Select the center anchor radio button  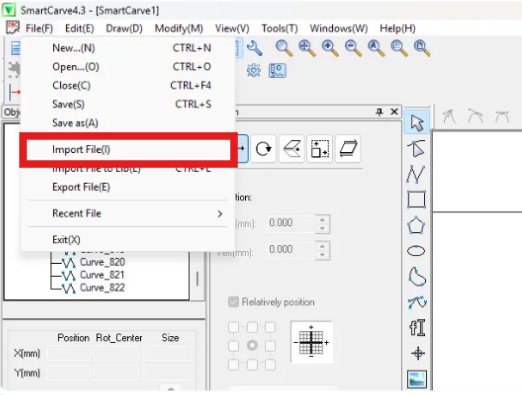pyautogui.click(x=252, y=345)
